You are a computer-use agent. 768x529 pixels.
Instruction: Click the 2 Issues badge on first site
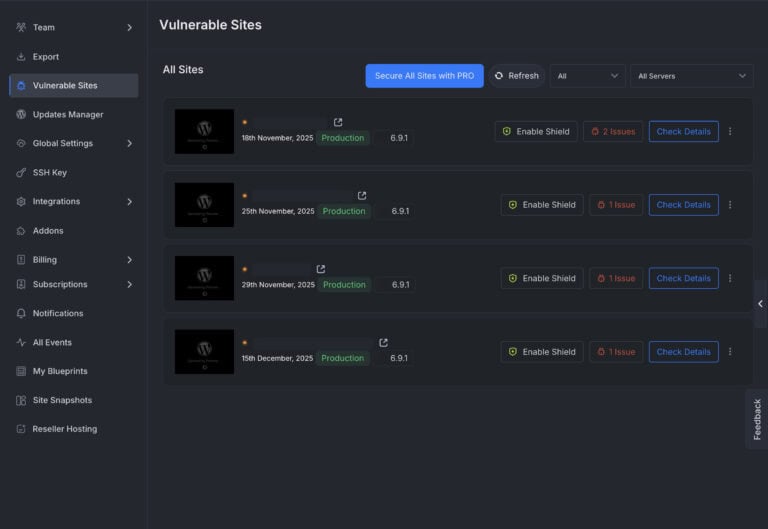tap(612, 131)
